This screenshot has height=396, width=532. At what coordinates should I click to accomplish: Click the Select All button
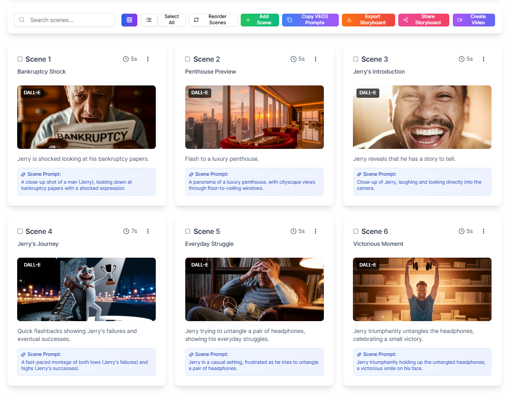pos(171,20)
